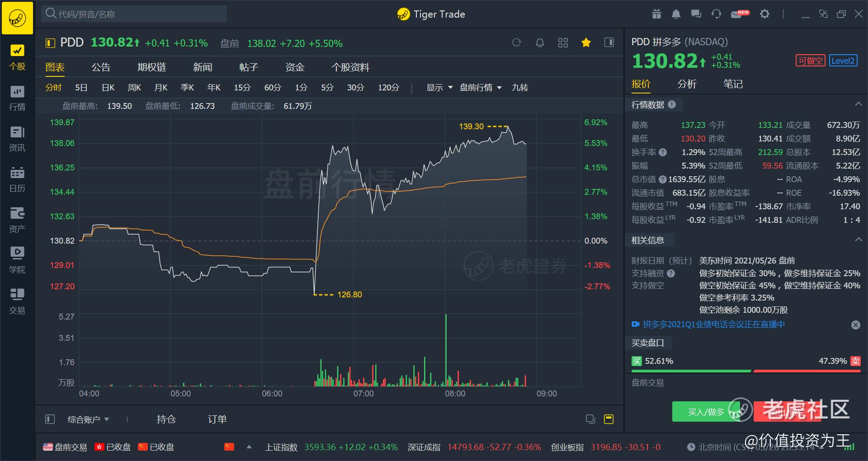Select the 15分 fifteen-minute chart period
The width and height of the screenshot is (868, 461).
coord(242,88)
